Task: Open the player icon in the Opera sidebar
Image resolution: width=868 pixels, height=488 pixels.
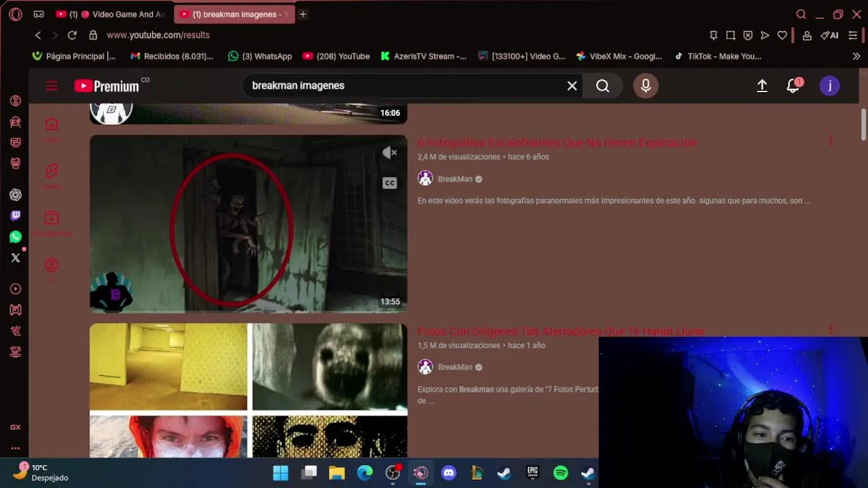Action: coord(16,289)
